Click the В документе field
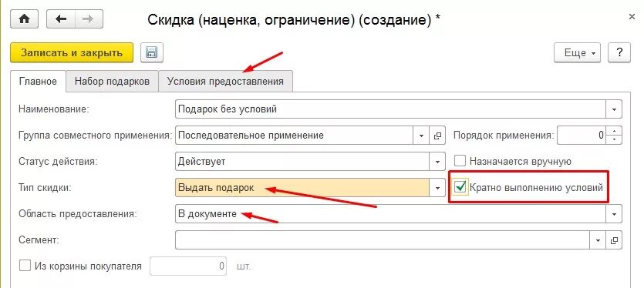Screen dimensions: 644x288 [x=390, y=214]
